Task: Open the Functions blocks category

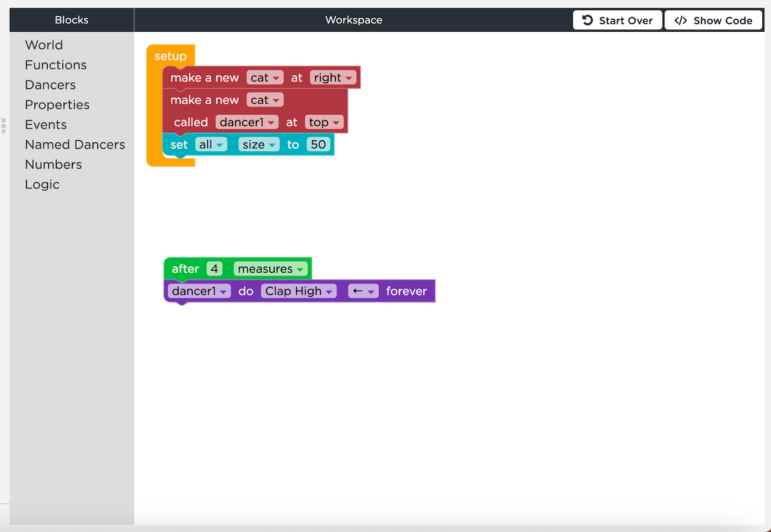Action: [x=56, y=65]
